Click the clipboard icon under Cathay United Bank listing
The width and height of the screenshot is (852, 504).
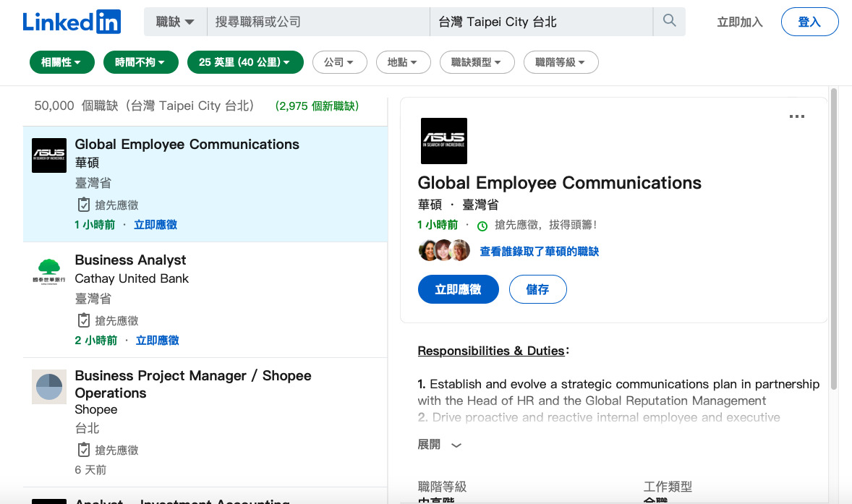(84, 320)
